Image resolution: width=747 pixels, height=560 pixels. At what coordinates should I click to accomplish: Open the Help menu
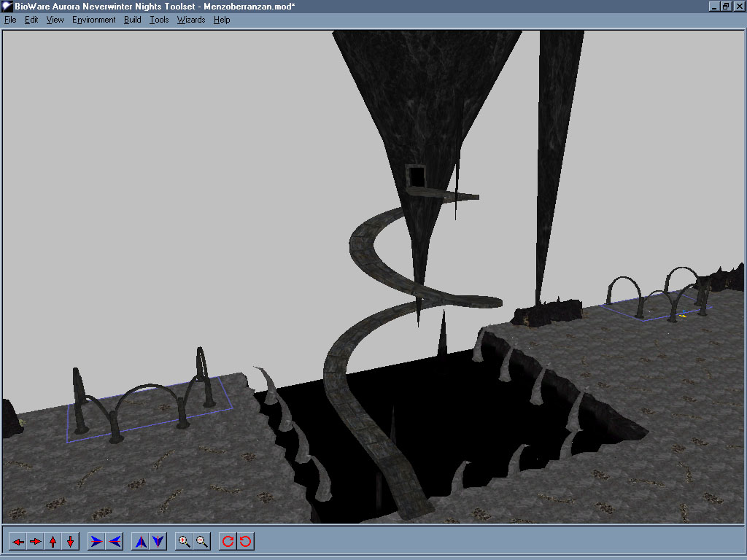(222, 20)
